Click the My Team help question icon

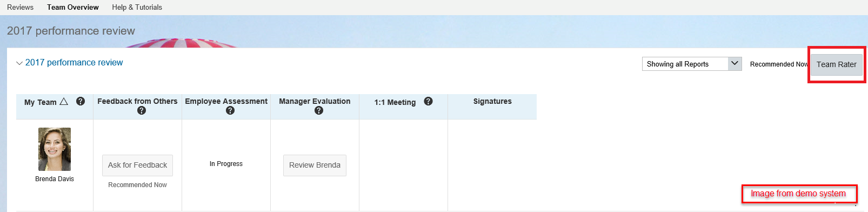pyautogui.click(x=81, y=101)
